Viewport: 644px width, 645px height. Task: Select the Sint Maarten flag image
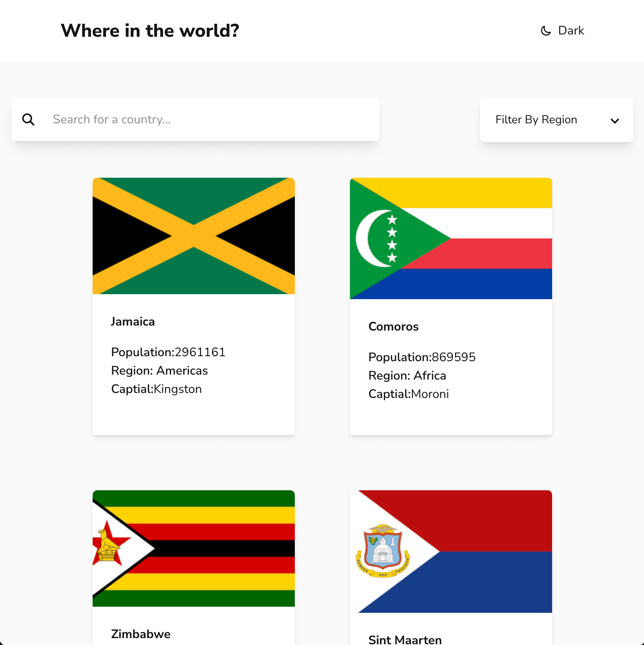pyautogui.click(x=451, y=551)
